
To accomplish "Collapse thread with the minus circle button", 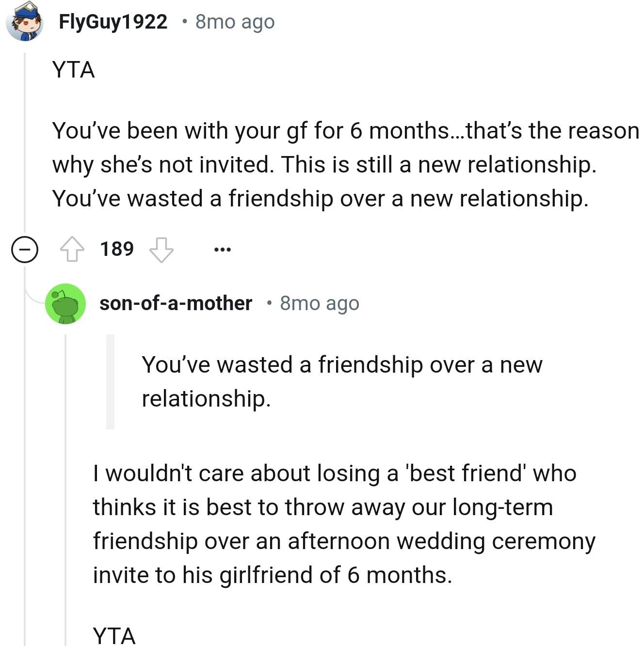I will click(x=25, y=250).
